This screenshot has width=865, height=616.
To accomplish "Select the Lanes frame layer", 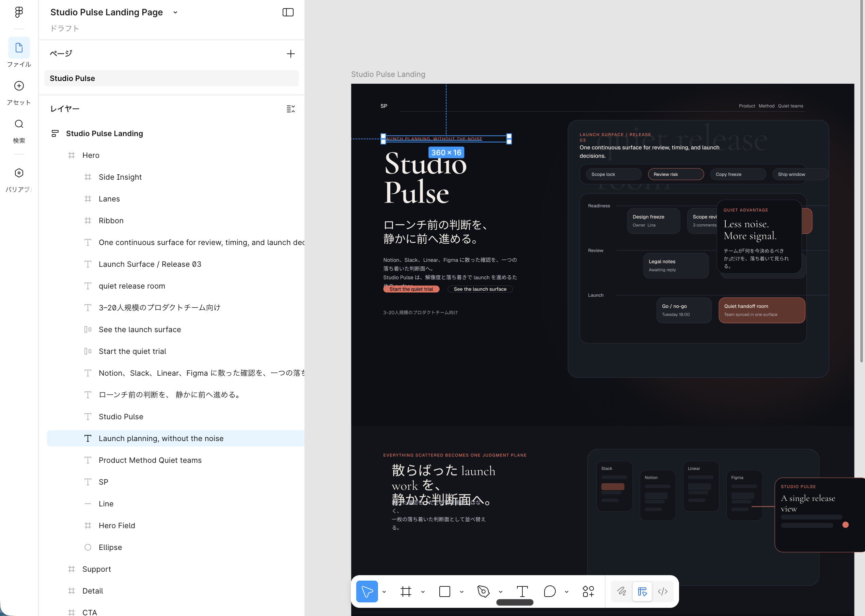I will click(x=176, y=199).
